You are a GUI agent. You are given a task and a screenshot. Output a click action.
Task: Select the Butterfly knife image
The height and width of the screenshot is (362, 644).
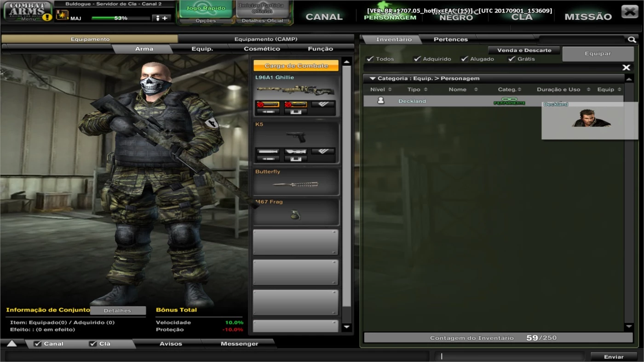296,184
